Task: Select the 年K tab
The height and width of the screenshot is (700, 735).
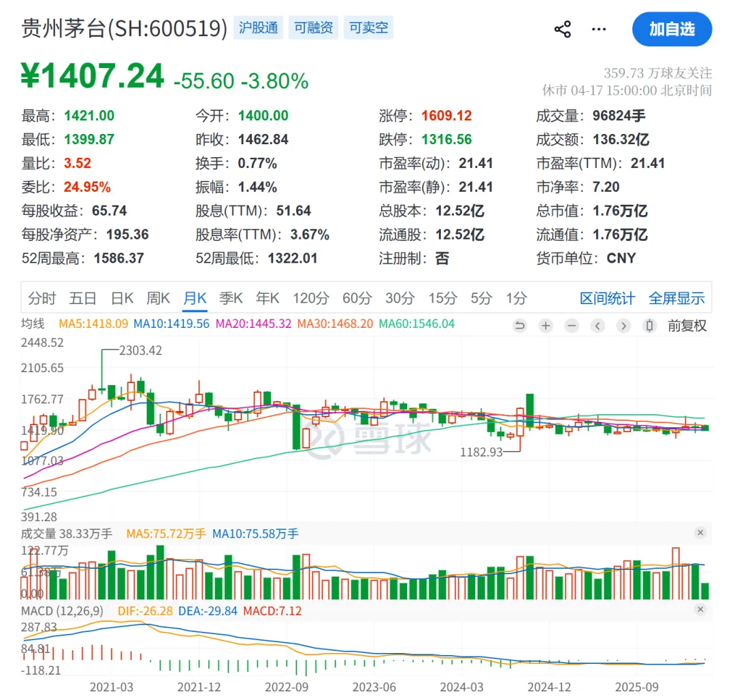Action: (x=267, y=298)
